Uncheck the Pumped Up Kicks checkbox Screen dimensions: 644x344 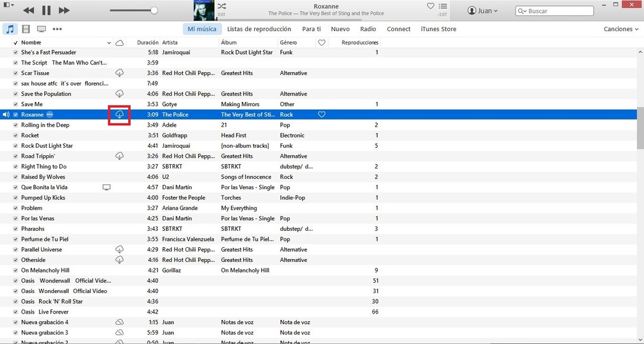pyautogui.click(x=16, y=197)
